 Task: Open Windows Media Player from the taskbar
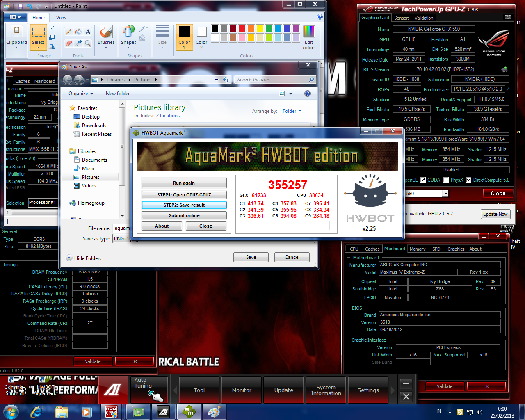click(x=86, y=412)
